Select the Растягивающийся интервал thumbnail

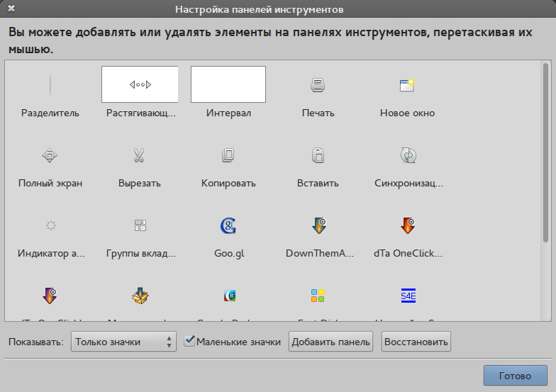[140, 85]
